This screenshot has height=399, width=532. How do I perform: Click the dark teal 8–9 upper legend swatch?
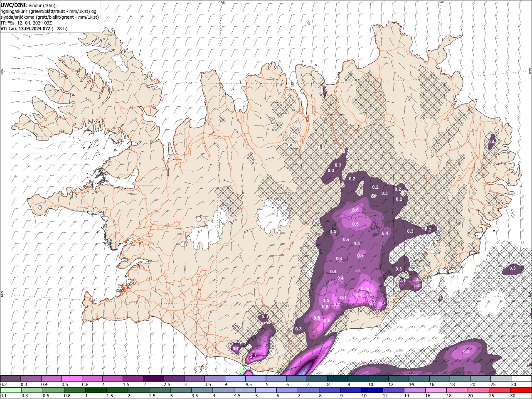pyautogui.click(x=337, y=379)
